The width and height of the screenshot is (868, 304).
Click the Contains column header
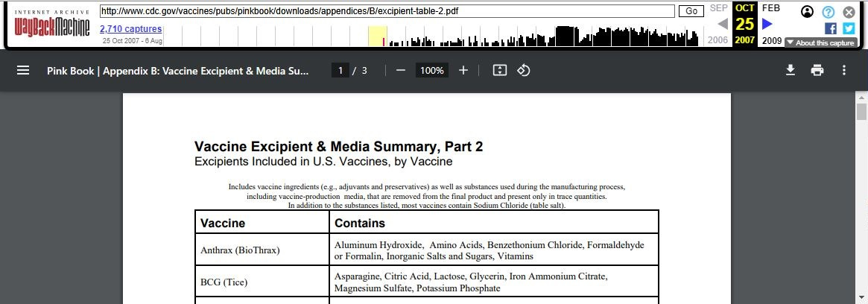coord(494,223)
